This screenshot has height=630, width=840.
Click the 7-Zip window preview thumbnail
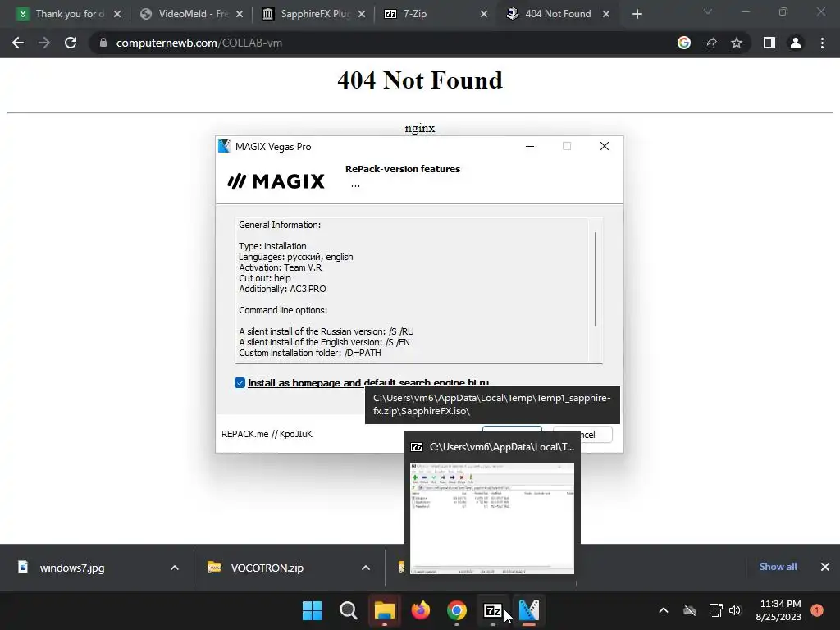click(x=492, y=518)
